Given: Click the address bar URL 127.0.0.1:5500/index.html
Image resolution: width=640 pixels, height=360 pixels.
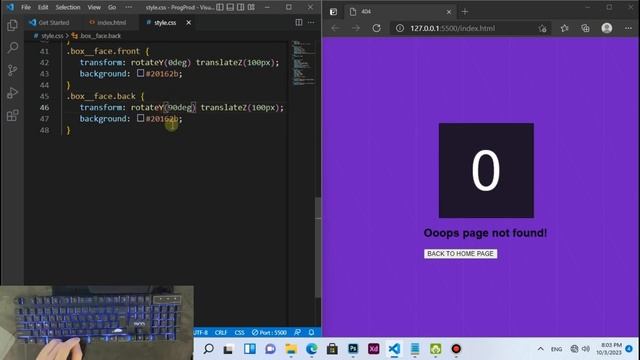Looking at the screenshot, I should 452,28.
